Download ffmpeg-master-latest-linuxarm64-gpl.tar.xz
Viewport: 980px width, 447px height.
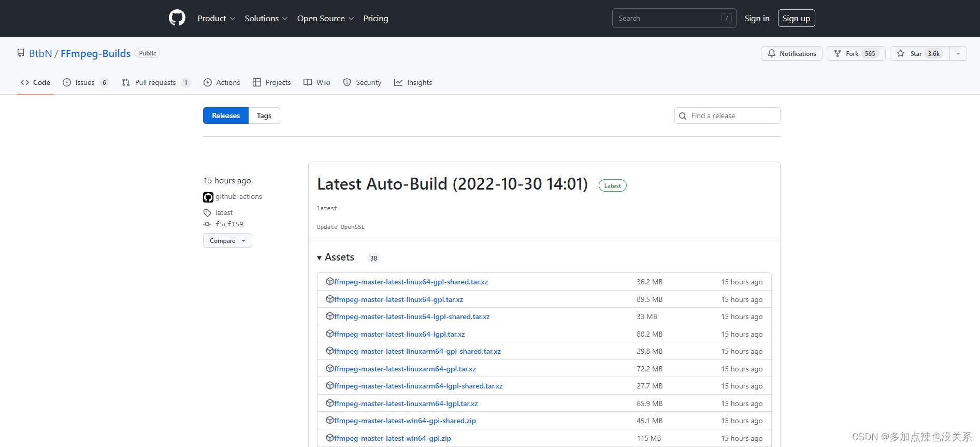405,369
